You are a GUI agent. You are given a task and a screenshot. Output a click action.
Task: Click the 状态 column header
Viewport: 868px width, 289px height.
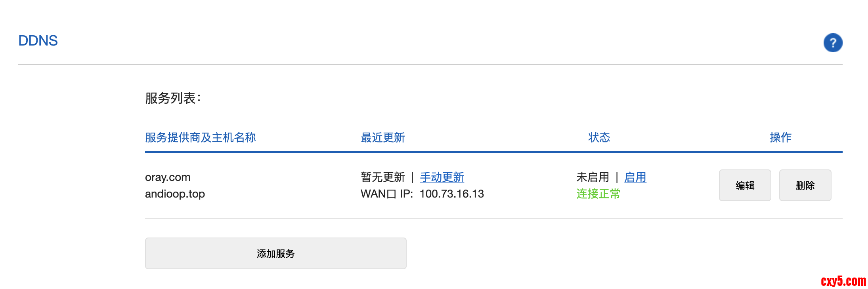pos(599,137)
